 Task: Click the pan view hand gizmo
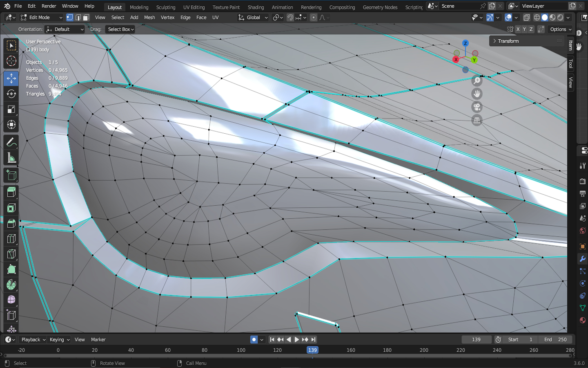(477, 94)
